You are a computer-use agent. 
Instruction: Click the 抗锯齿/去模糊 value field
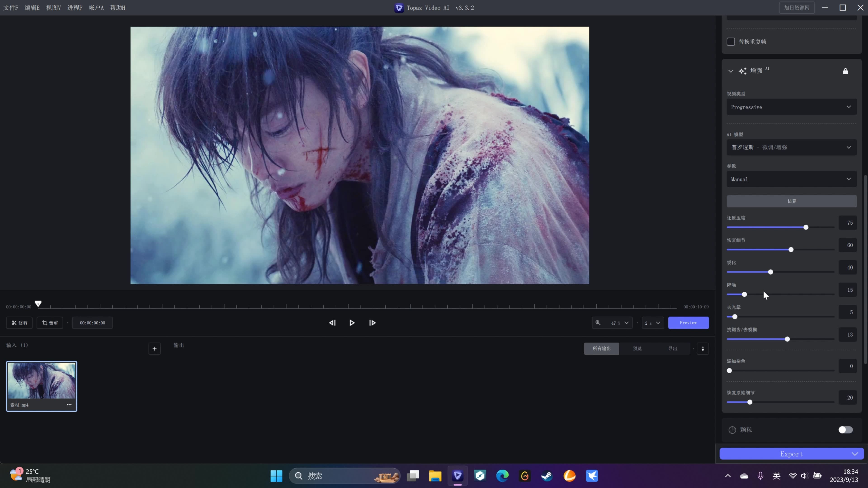(848, 335)
